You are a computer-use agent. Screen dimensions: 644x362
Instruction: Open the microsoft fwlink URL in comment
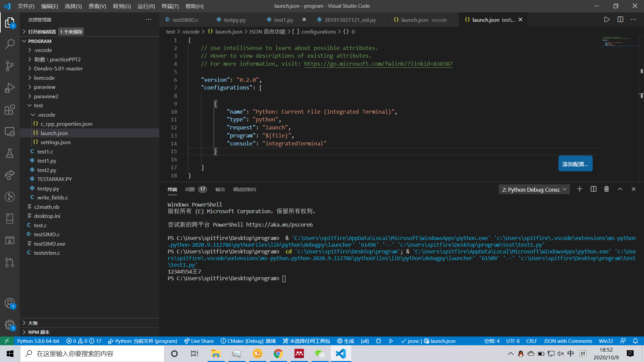378,64
